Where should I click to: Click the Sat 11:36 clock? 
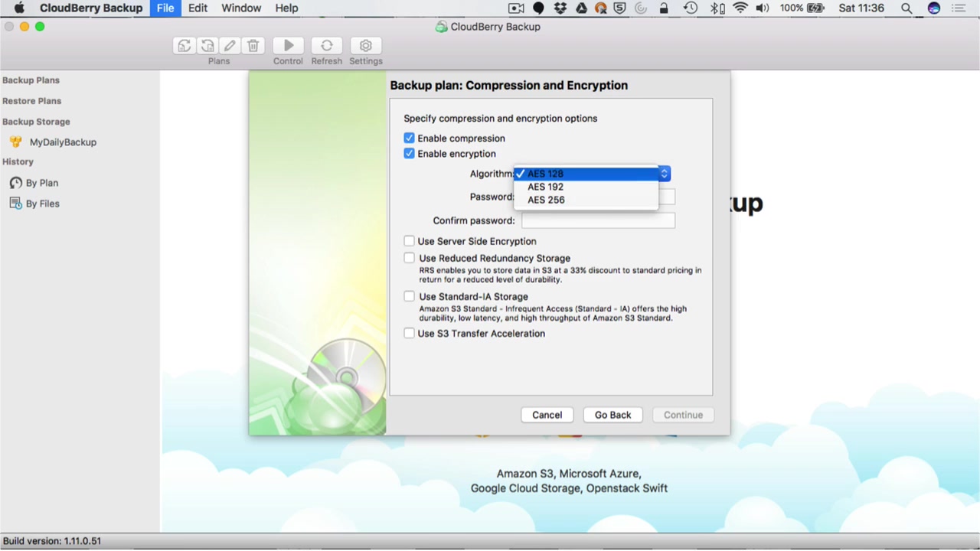(x=861, y=8)
